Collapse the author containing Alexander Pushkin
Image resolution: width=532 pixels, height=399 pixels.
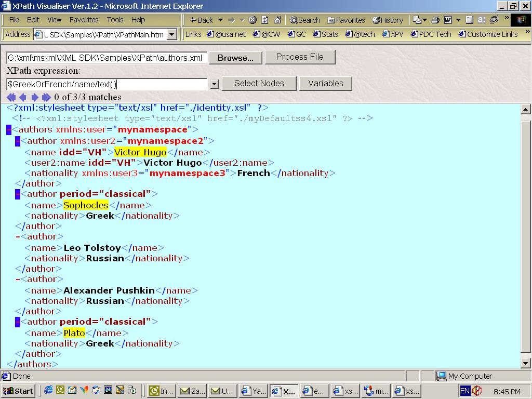18,279
